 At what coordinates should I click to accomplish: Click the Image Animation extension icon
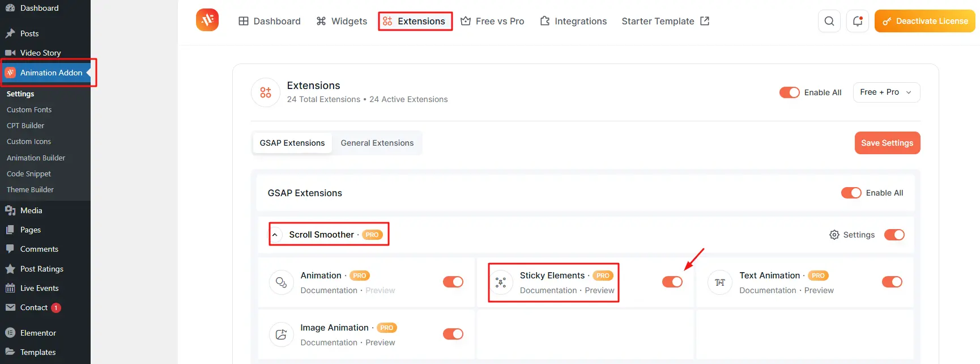[281, 335]
